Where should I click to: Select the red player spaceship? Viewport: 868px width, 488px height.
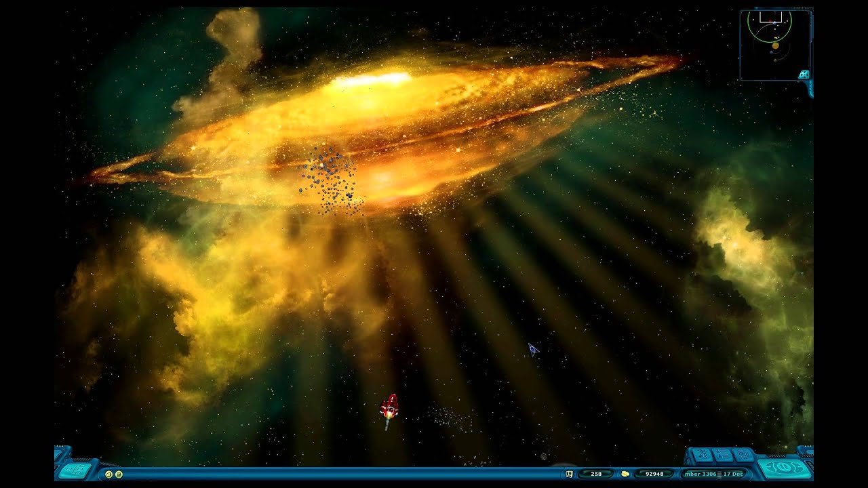(389, 407)
